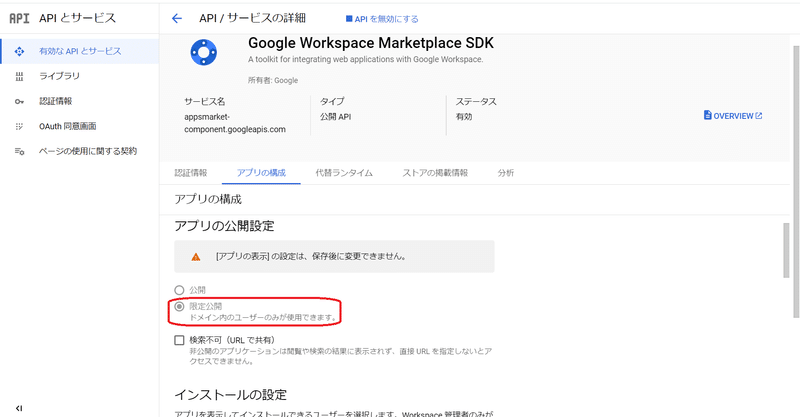Click the credentials key icon
This screenshot has height=417, width=800.
(19, 102)
